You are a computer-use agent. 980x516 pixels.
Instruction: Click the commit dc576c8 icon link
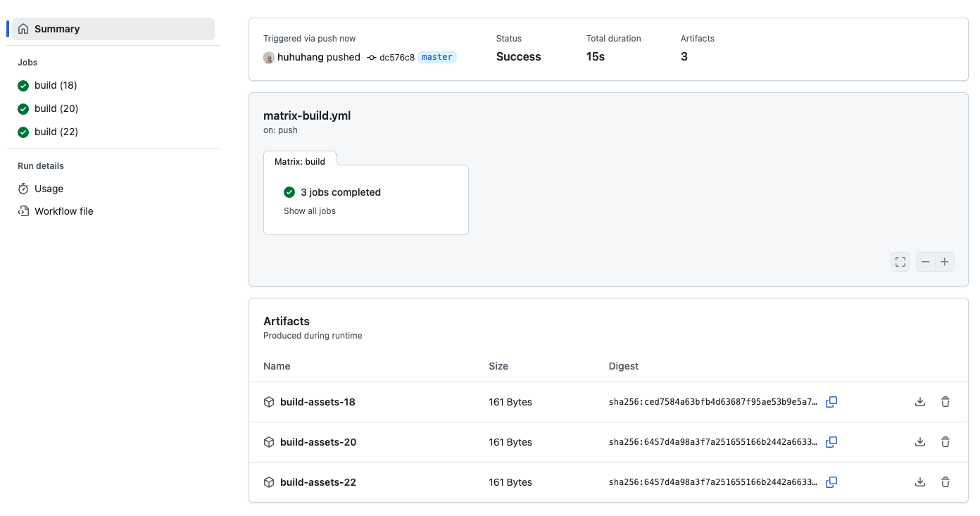coord(371,58)
